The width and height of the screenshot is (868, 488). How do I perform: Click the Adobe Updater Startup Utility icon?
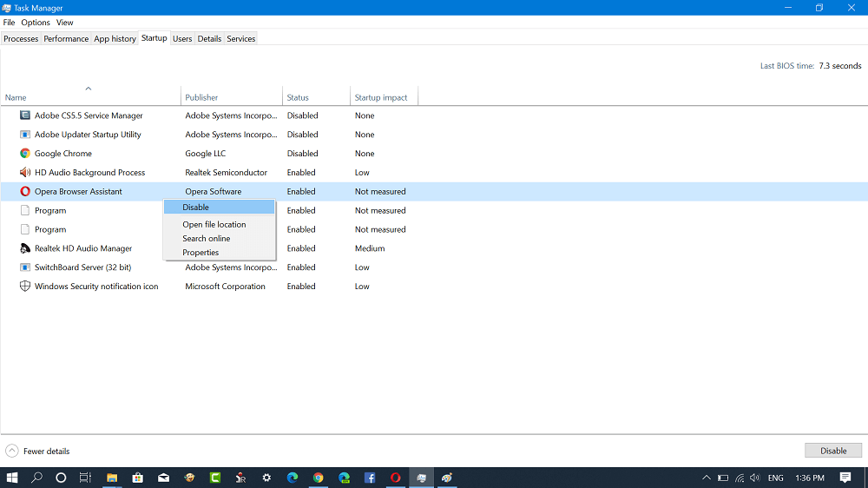(x=25, y=134)
